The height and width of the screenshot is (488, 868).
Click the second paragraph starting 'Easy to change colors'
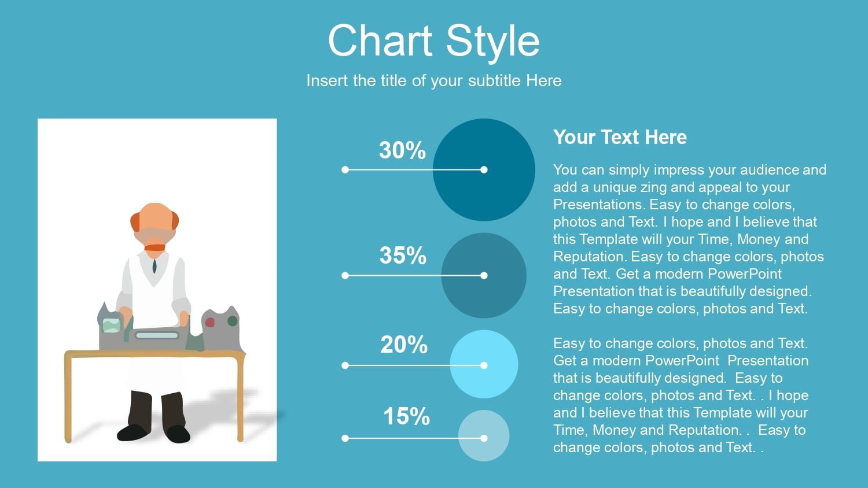[x=681, y=395]
